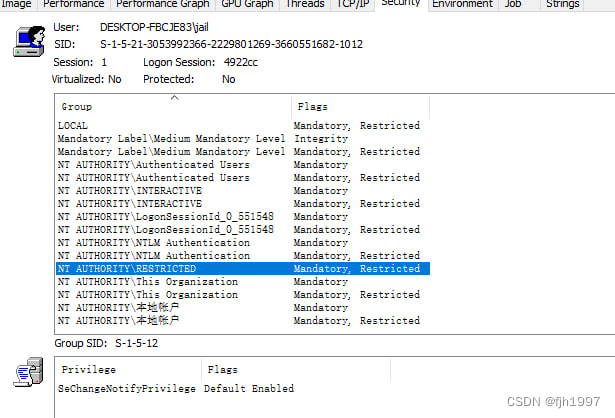Viewport: 615px width, 418px height.
Task: Select Medium Mandatory Level row with Integrity flag
Action: [243, 138]
